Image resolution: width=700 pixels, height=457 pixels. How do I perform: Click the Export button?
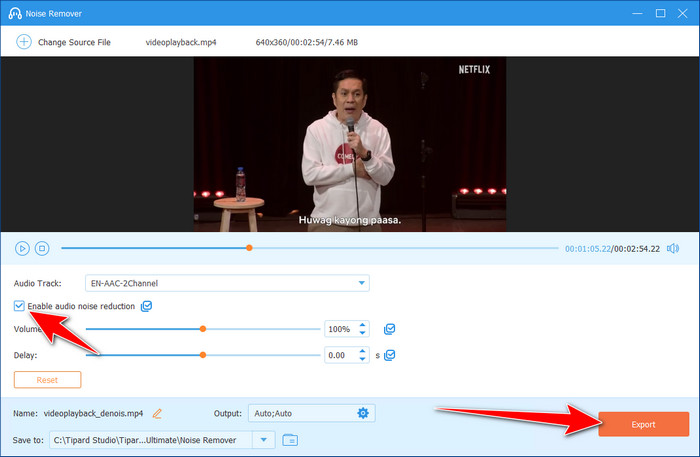pos(643,424)
